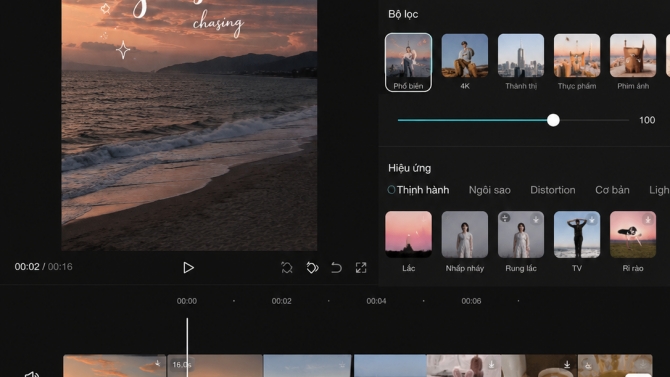Open fullscreen preview
The image size is (670, 377).
(361, 268)
